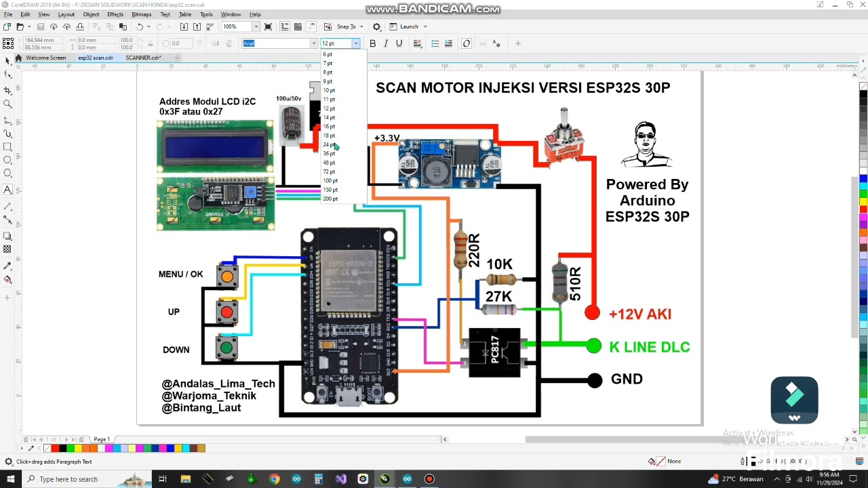Click the Open folder icon
This screenshot has width=868, height=488.
coord(20,26)
